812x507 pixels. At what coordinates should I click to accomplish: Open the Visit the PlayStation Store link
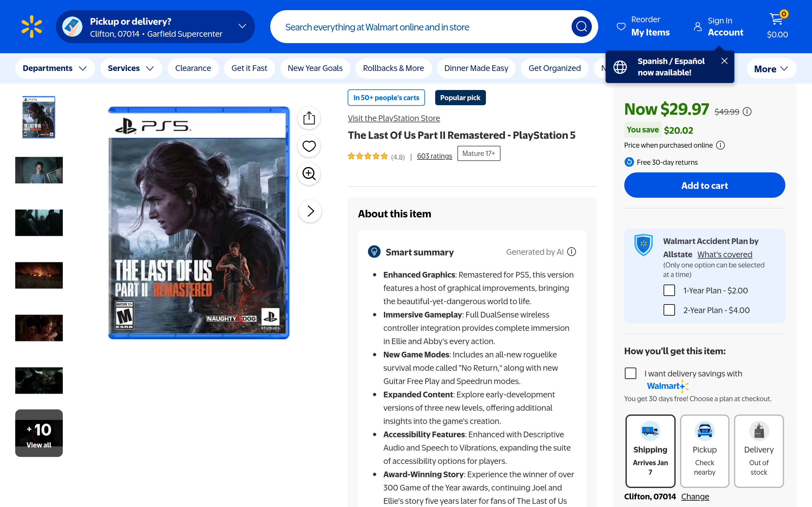click(x=394, y=118)
